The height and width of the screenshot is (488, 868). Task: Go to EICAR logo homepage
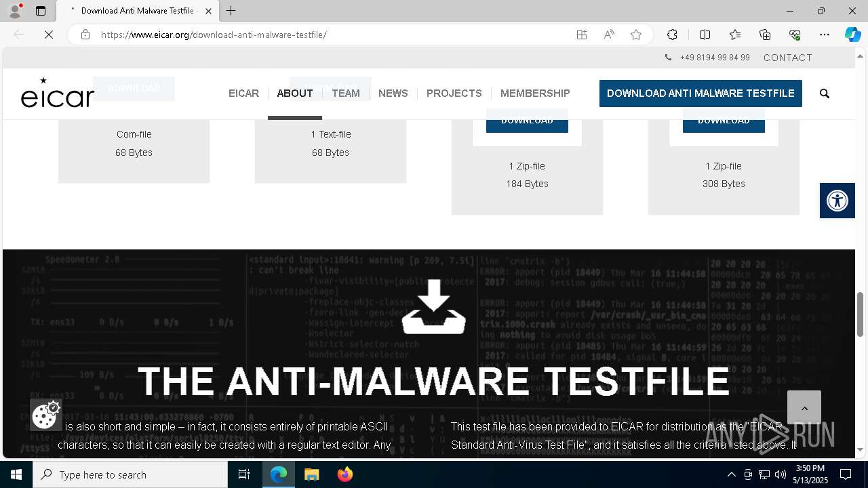click(x=58, y=93)
